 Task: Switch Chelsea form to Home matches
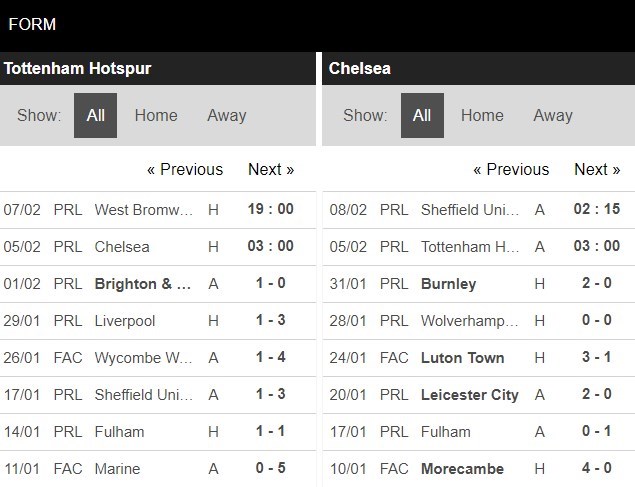(x=482, y=115)
